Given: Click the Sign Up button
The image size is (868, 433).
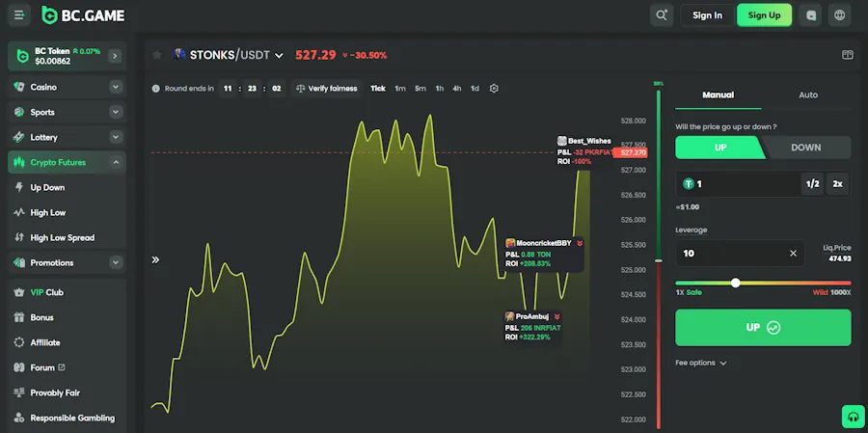Looking at the screenshot, I should (764, 15).
